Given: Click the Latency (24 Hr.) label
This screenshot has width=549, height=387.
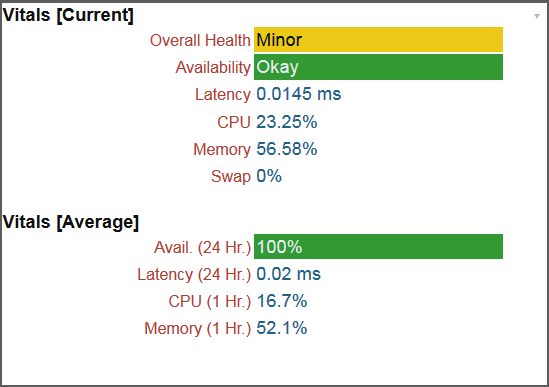Looking at the screenshot, I should click(194, 275).
